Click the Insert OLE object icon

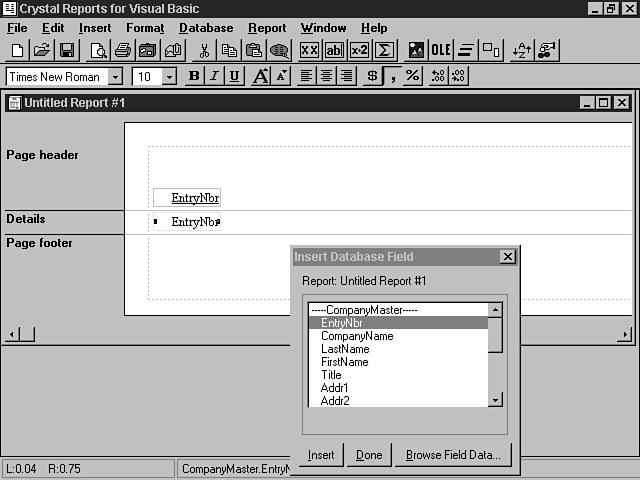(x=440, y=50)
